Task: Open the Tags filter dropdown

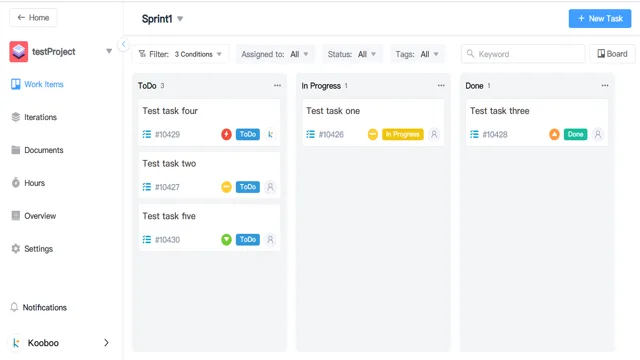Action: click(417, 54)
